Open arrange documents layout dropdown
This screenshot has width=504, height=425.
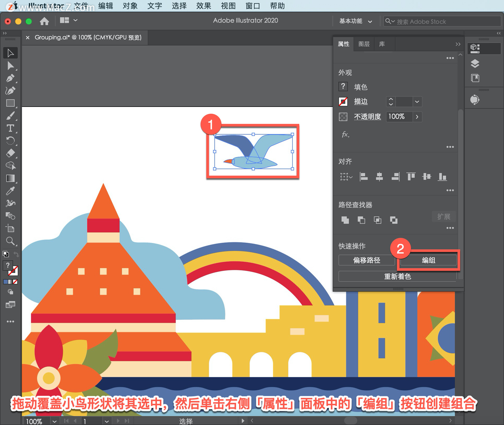(x=69, y=20)
